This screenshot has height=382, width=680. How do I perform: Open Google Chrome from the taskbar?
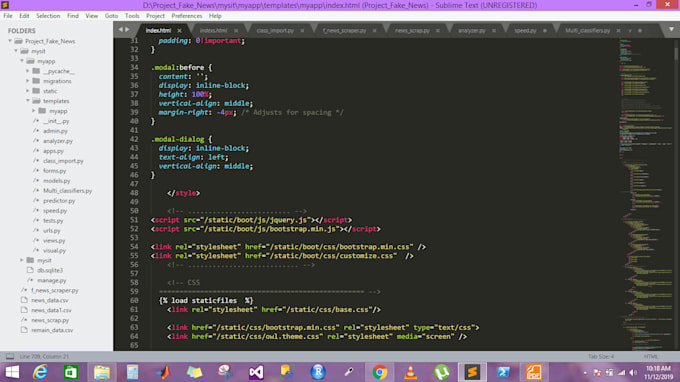(x=380, y=372)
